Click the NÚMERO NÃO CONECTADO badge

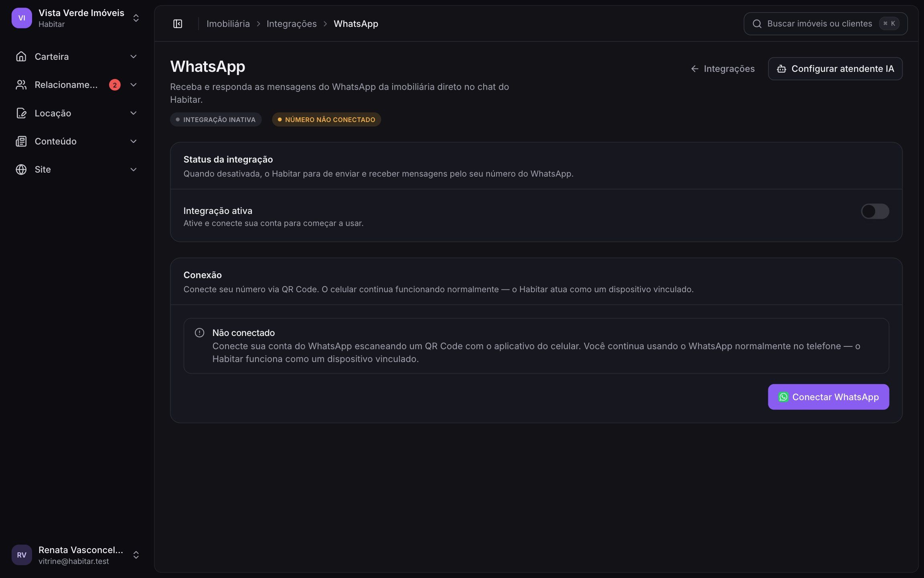[326, 120]
